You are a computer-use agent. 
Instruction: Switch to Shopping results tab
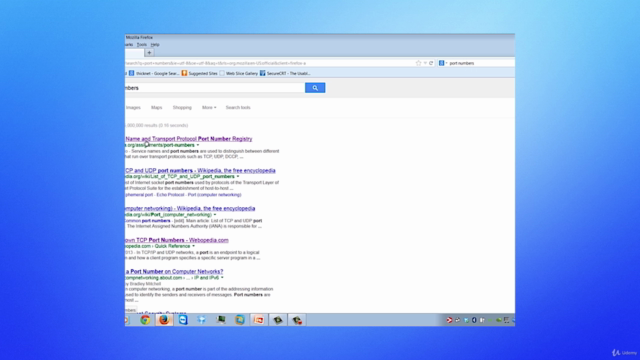click(182, 107)
